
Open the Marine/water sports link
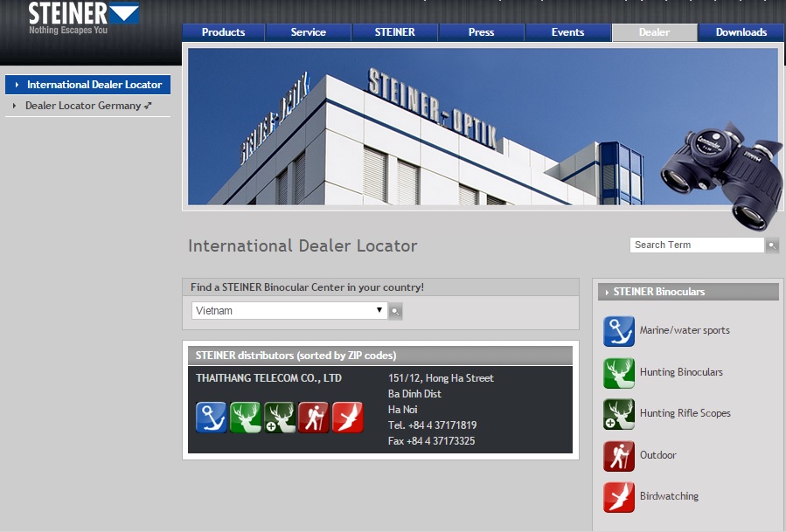(685, 330)
